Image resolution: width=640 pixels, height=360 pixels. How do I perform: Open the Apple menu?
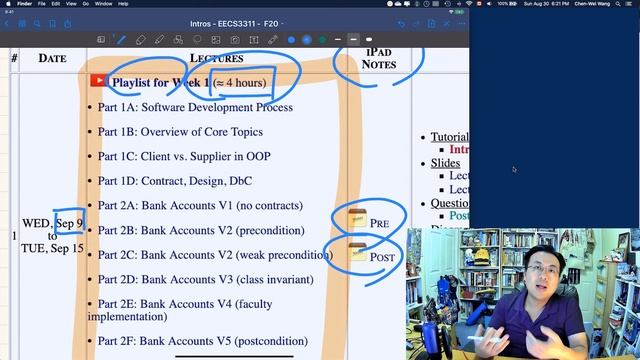[x=8, y=4]
